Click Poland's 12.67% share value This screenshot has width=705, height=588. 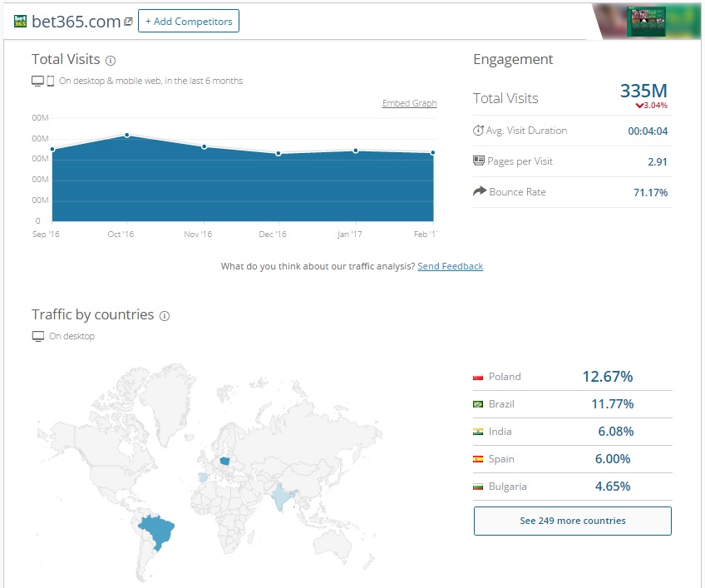coord(608,377)
